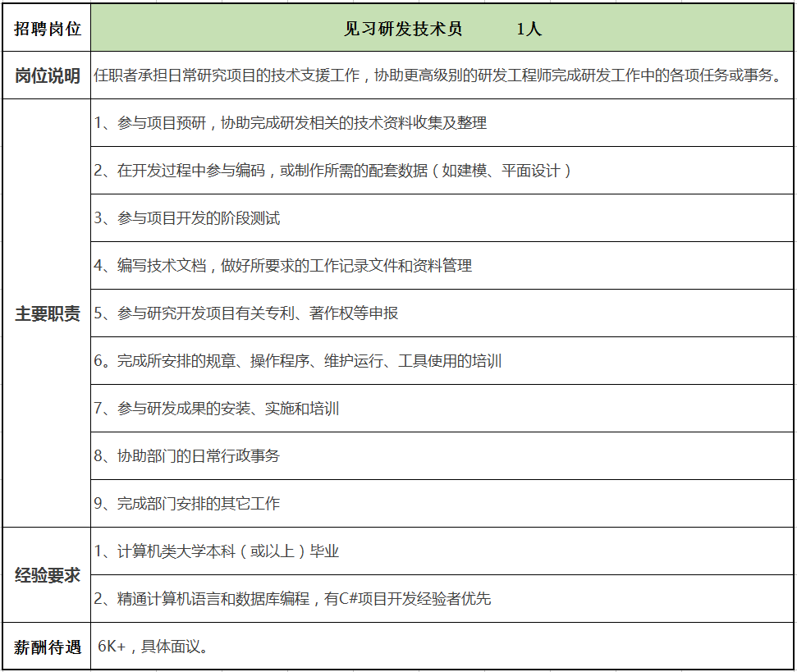797x672 pixels.
Task: Click row 7、参与研发成果的安装
Action: coord(442,409)
